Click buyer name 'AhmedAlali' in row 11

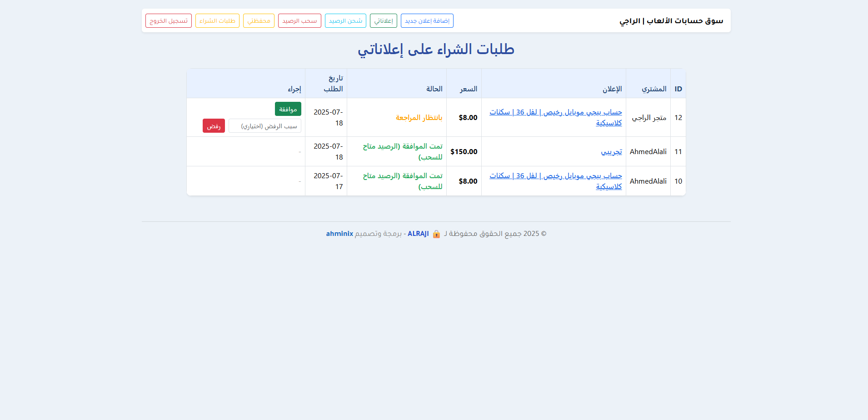tap(648, 152)
